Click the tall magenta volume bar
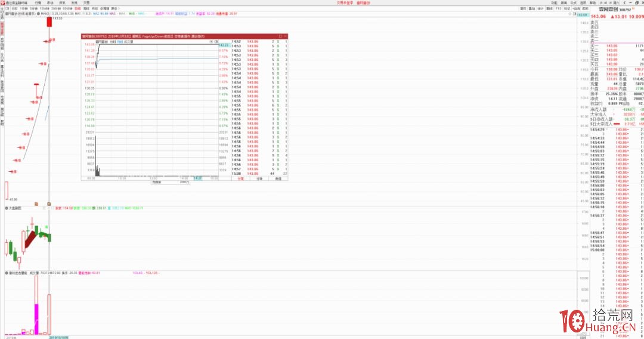The image size is (644, 339). 36,319
